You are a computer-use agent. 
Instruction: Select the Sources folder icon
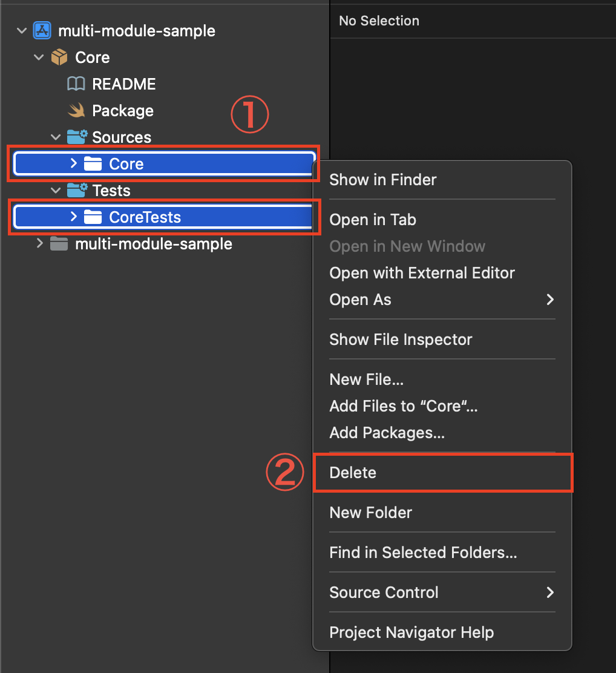click(x=77, y=137)
